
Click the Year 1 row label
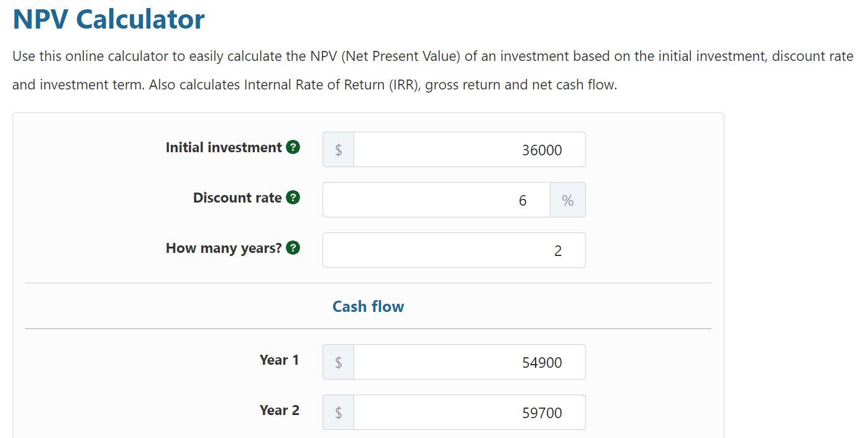tap(280, 360)
